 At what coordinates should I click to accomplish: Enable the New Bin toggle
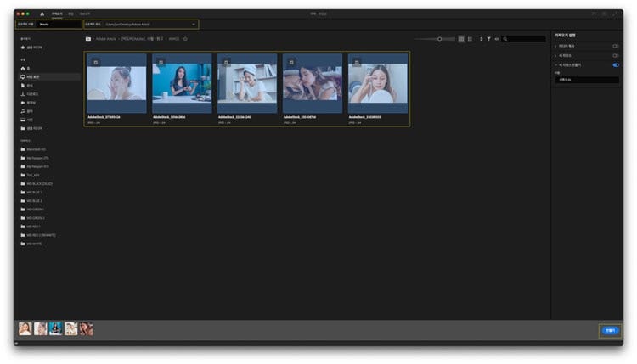616,56
